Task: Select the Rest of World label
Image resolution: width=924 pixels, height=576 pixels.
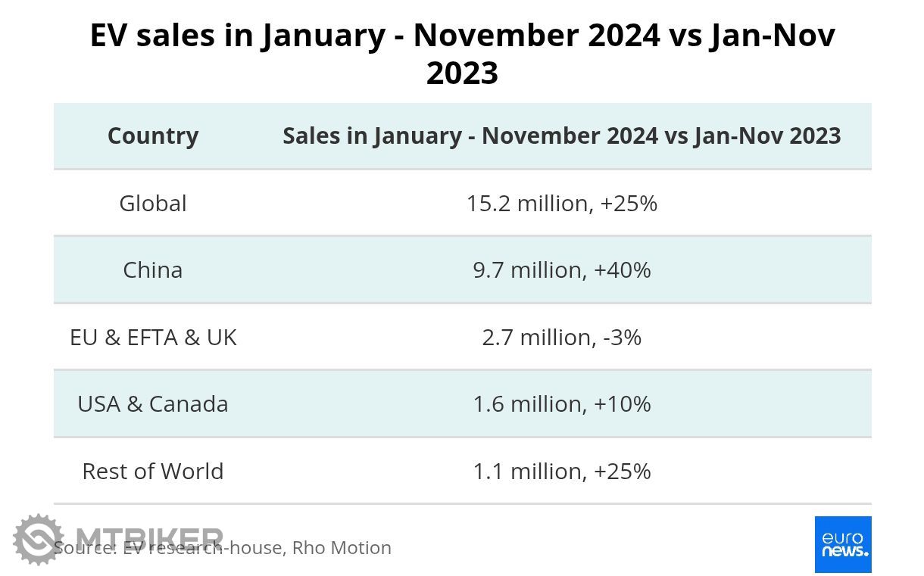Action: [153, 471]
